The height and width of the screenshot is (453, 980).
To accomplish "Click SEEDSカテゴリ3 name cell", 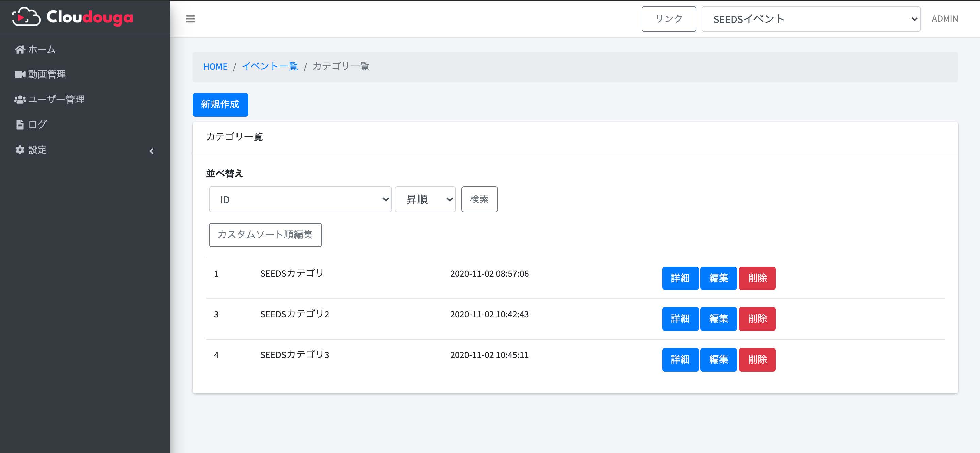I will pos(294,355).
